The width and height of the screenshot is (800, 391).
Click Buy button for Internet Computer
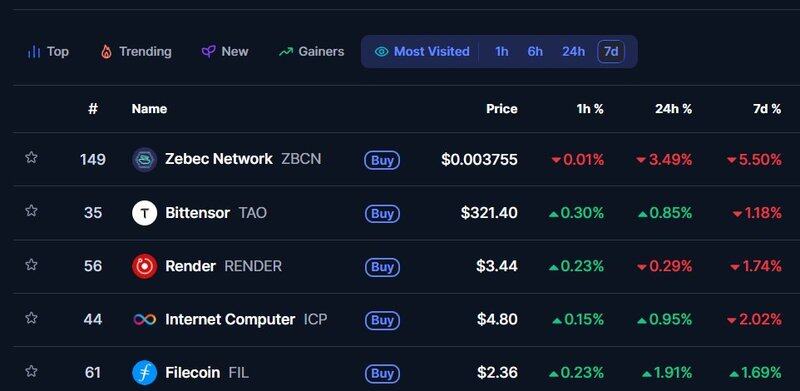382,320
